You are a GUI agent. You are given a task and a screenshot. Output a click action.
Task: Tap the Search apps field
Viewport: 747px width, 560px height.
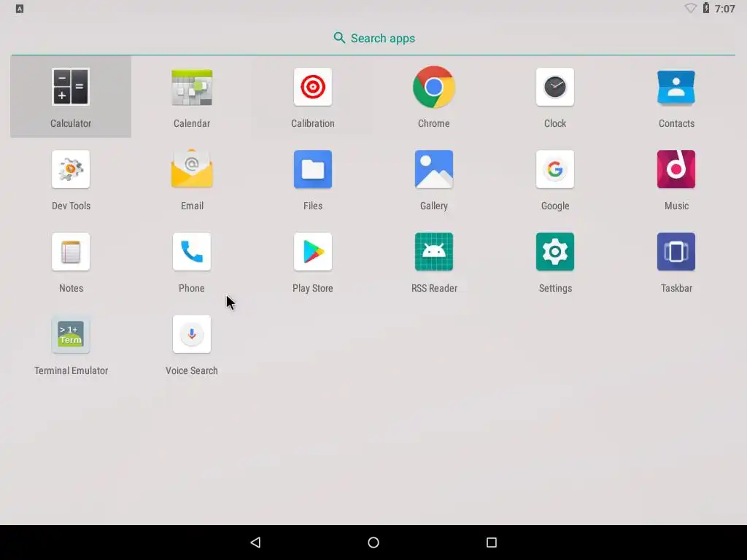pos(373,38)
